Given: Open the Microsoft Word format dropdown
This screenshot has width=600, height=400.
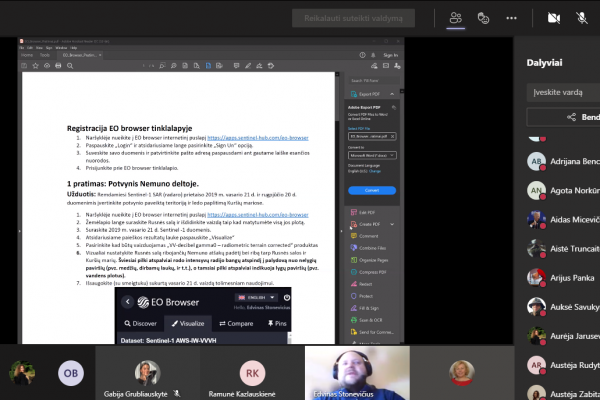Looking at the screenshot, I should point(372,155).
